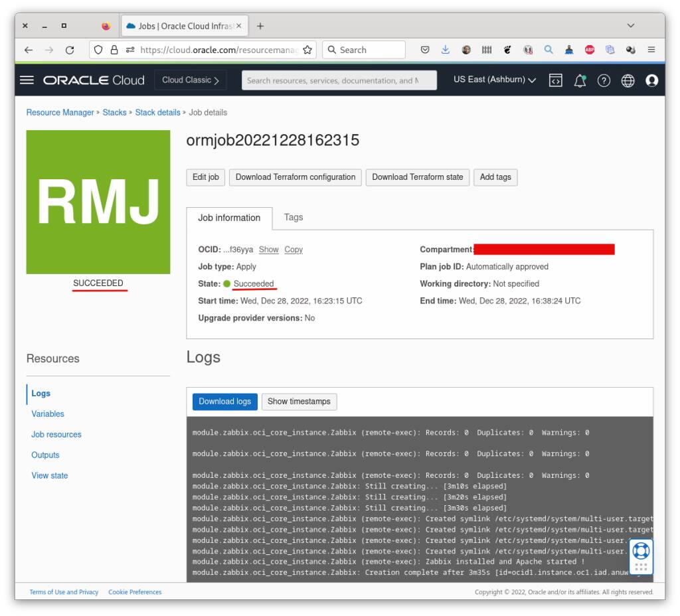Open the list all tabs chevron
The height and width of the screenshot is (616, 680).
pos(631,26)
